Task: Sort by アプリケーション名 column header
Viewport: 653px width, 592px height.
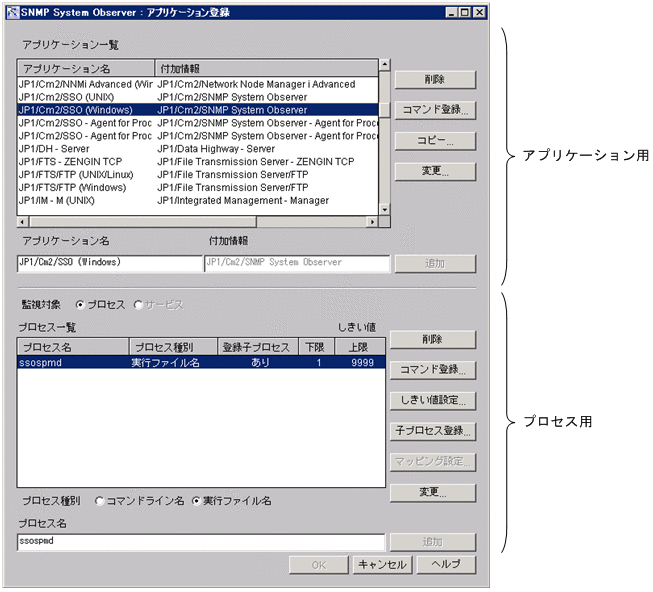Action: pyautogui.click(x=86, y=69)
